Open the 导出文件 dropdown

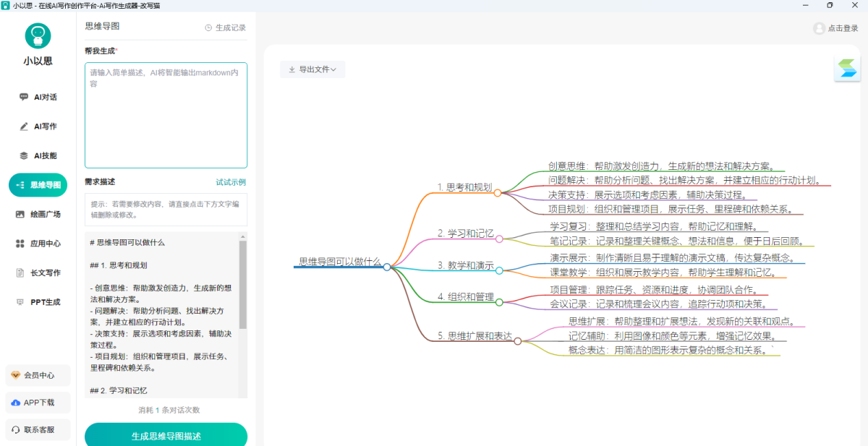312,69
